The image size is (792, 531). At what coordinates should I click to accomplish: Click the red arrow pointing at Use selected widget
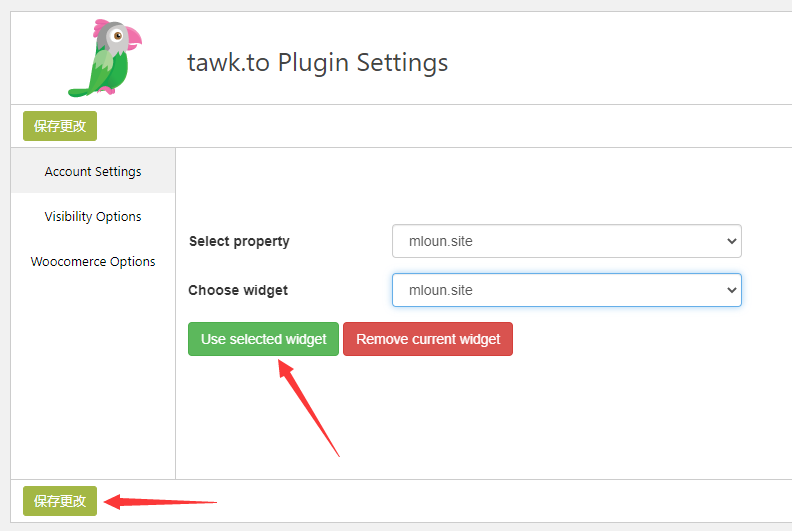pos(308,407)
